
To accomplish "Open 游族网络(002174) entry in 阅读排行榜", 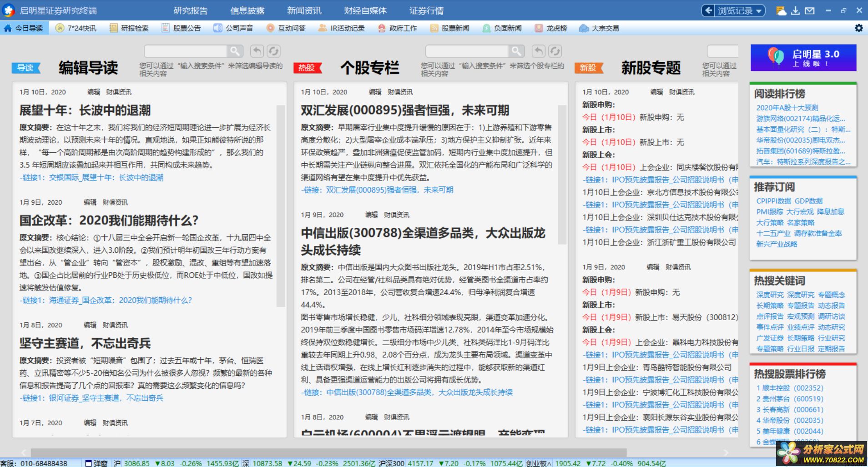I will coord(801,119).
